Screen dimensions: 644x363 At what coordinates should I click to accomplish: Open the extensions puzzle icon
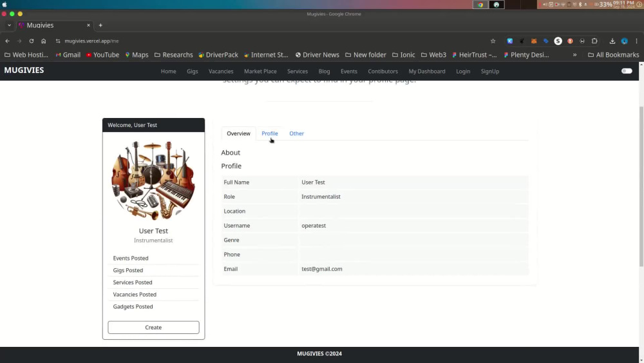coord(594,41)
